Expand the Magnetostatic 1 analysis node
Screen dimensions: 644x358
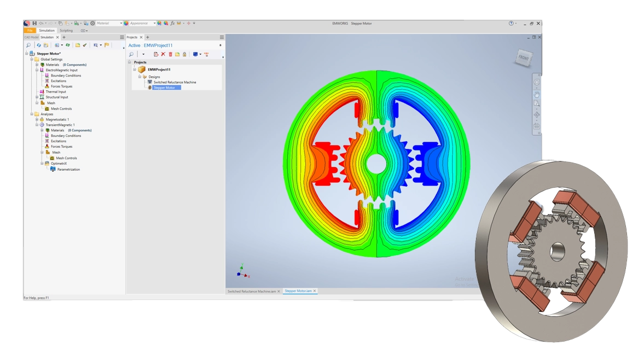37,119
